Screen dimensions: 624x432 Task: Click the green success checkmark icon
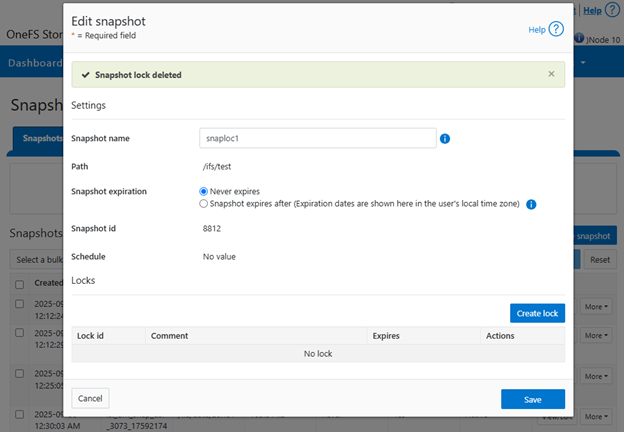[x=84, y=74]
